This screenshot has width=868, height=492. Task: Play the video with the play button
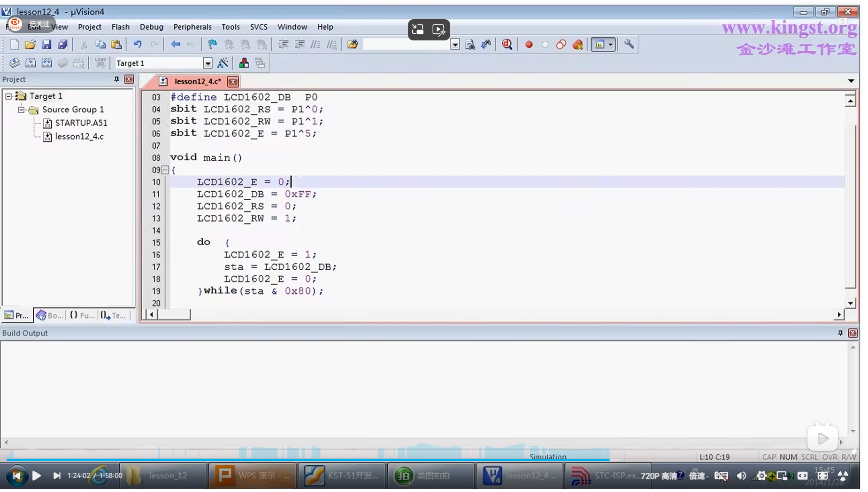pos(36,476)
